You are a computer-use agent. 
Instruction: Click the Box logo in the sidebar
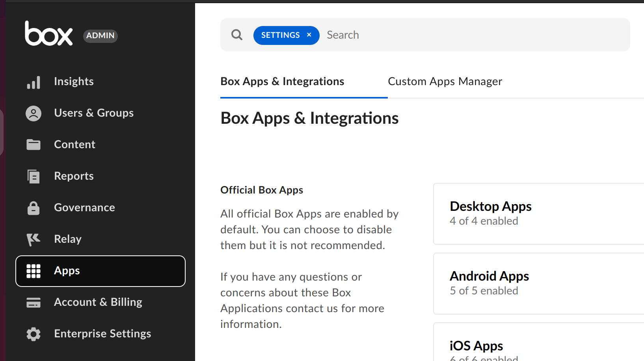pos(49,35)
